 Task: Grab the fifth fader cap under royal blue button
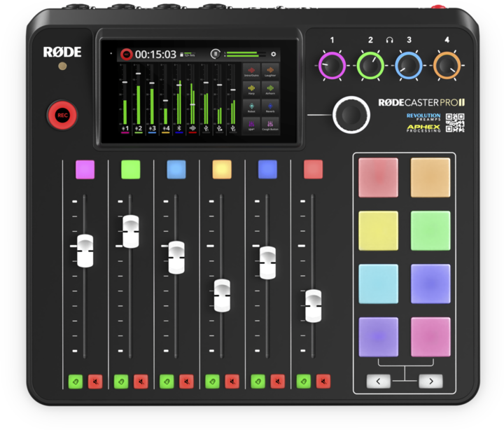click(267, 263)
